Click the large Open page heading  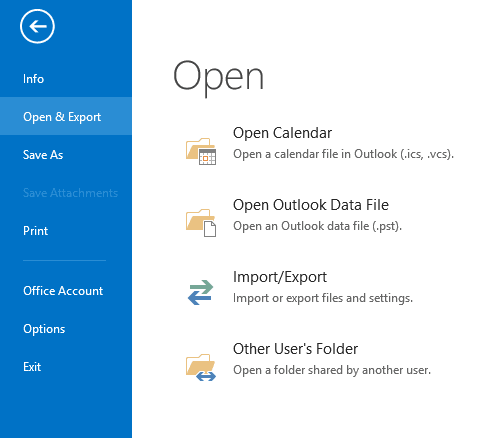[218, 78]
